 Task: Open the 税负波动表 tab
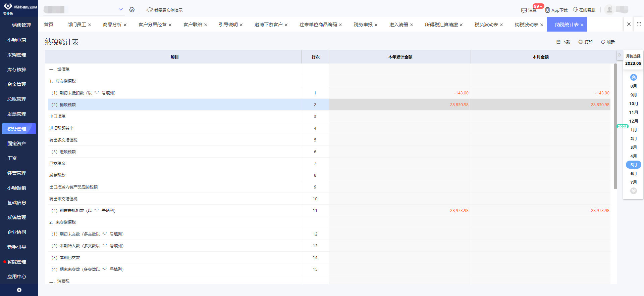coord(486,25)
